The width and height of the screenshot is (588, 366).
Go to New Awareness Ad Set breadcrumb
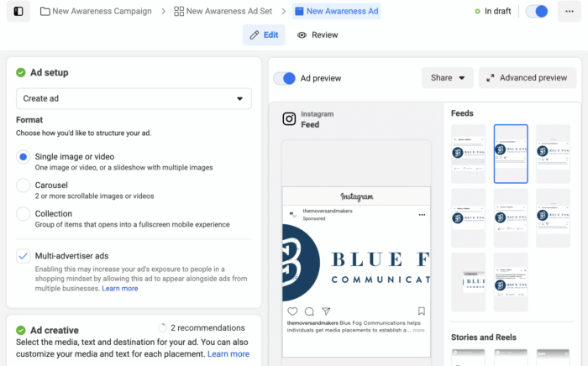pos(223,11)
